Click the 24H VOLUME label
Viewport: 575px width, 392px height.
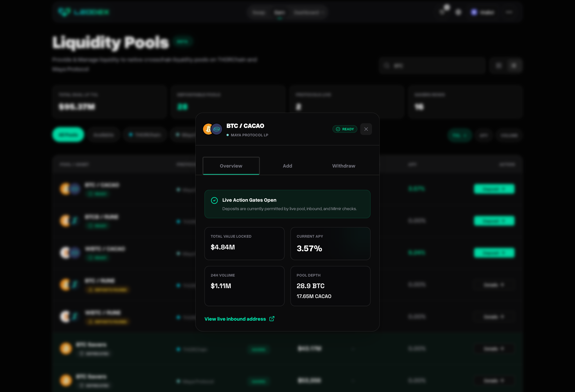coord(223,275)
